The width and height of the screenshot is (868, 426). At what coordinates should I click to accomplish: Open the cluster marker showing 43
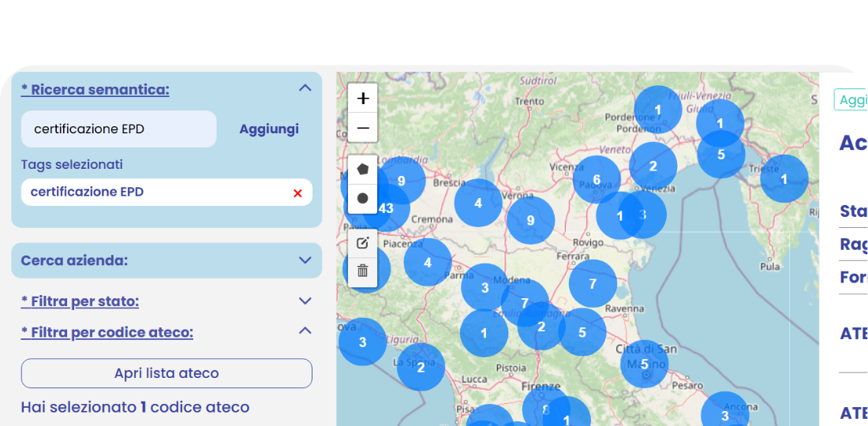coord(386,208)
